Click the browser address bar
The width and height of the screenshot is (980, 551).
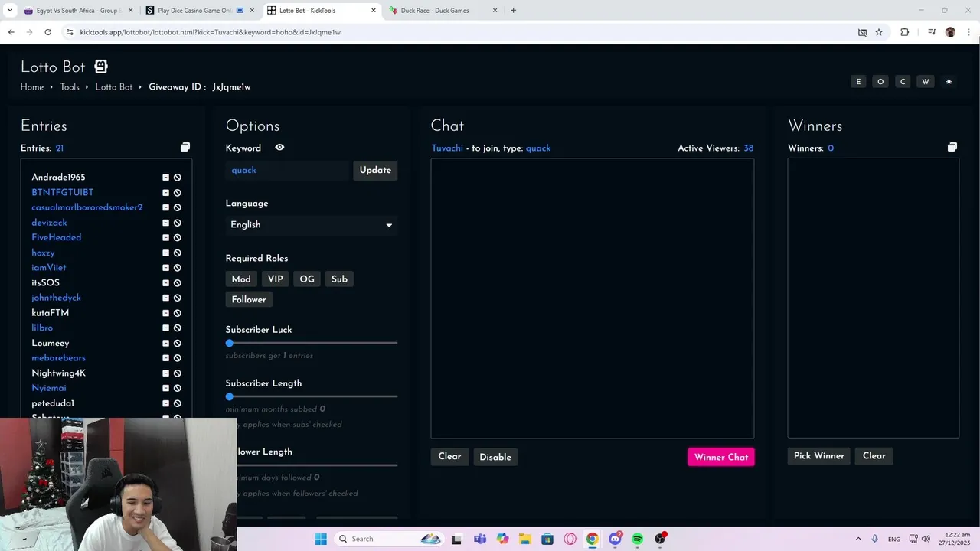click(459, 32)
